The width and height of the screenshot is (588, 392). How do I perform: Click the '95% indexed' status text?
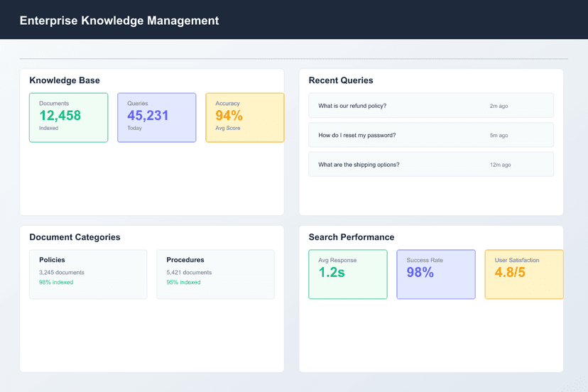coord(183,282)
